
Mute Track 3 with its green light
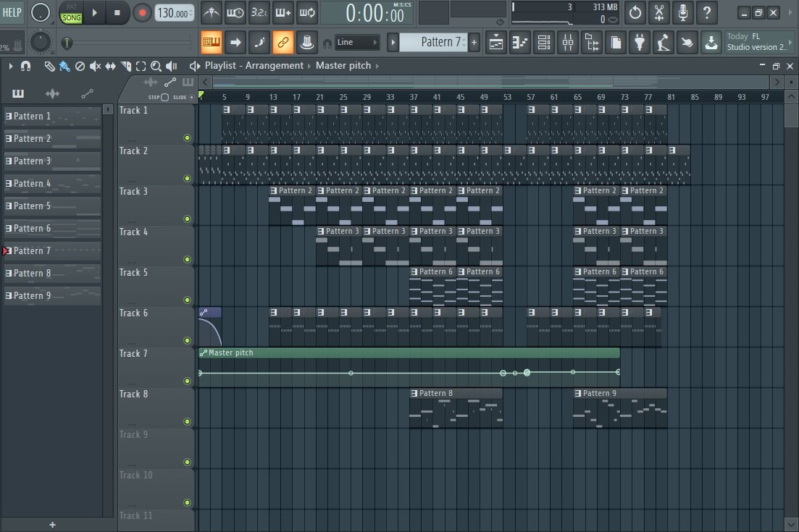(187, 219)
